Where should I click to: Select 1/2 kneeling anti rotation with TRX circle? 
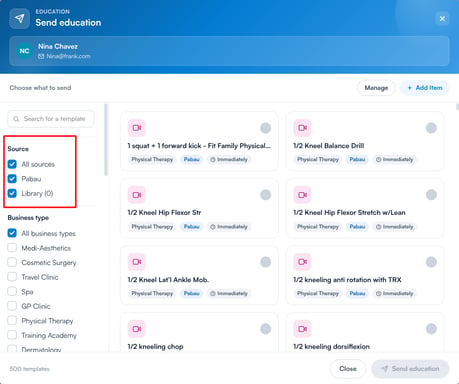tap(431, 262)
